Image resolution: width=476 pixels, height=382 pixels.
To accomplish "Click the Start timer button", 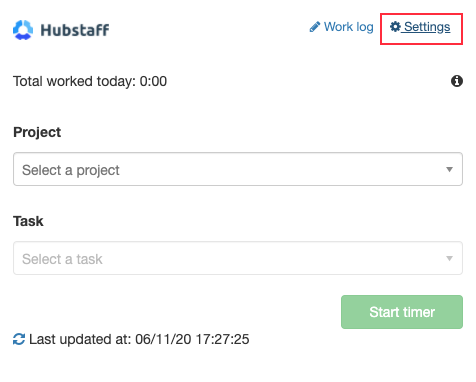I will [x=402, y=312].
